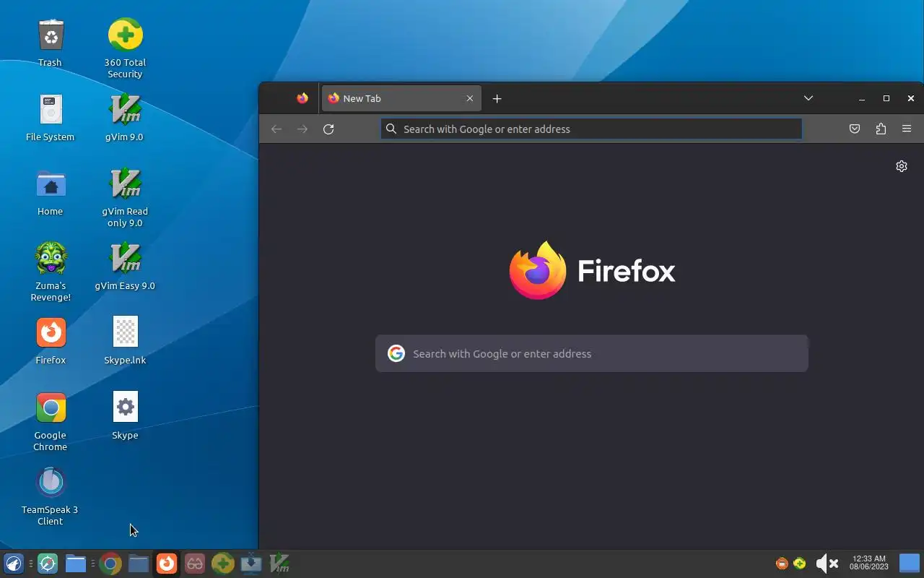924x578 pixels.
Task: Select the Firefox desktop shortcut icon
Action: tap(51, 341)
